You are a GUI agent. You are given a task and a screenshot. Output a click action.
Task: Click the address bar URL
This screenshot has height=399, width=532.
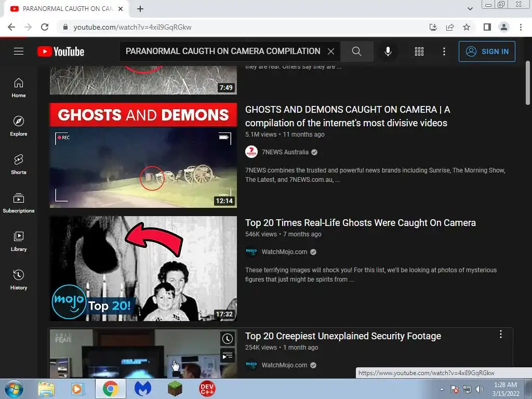pyautogui.click(x=132, y=27)
